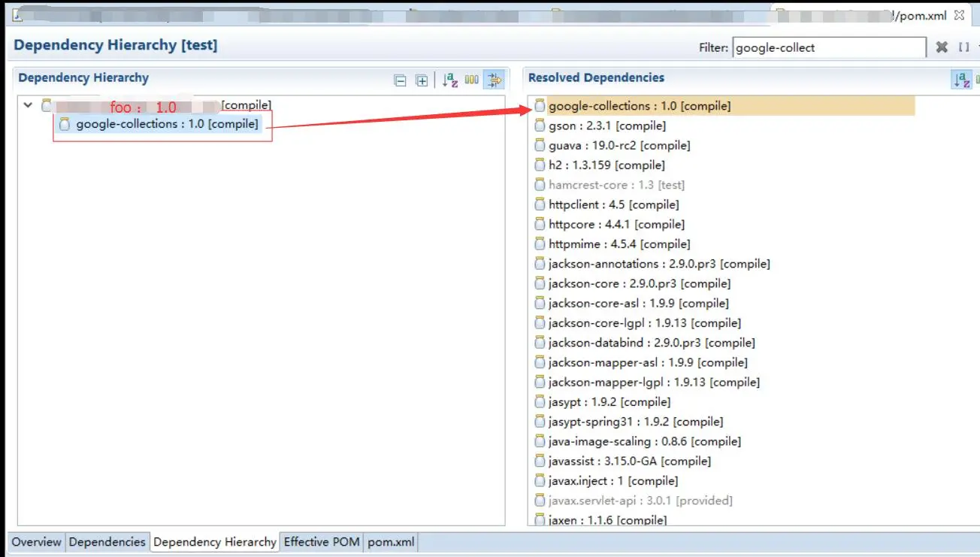Expand all nodes in Dependency Hierarchy

pos(422,81)
